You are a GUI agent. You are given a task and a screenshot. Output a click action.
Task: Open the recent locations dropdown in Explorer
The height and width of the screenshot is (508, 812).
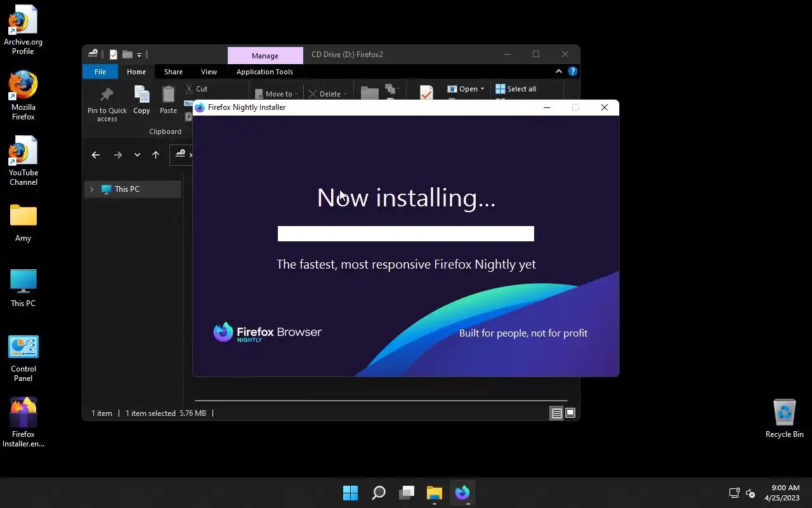point(137,154)
